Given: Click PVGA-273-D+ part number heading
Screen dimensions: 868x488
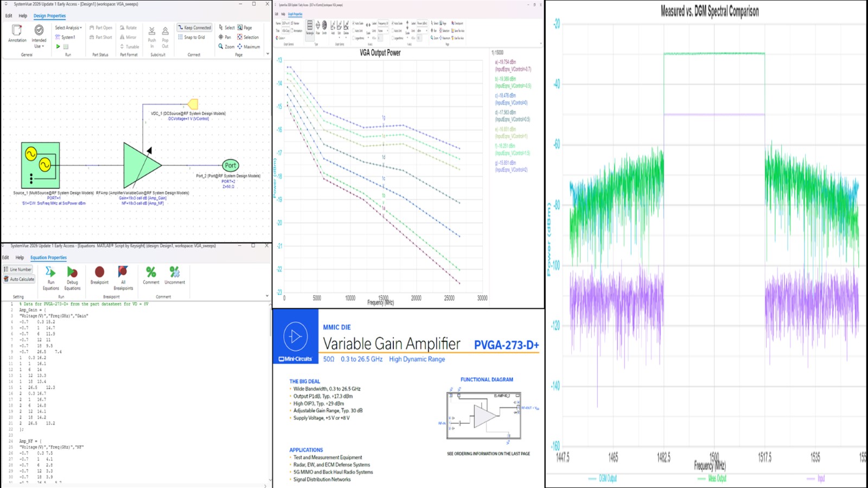Looking at the screenshot, I should click(507, 345).
